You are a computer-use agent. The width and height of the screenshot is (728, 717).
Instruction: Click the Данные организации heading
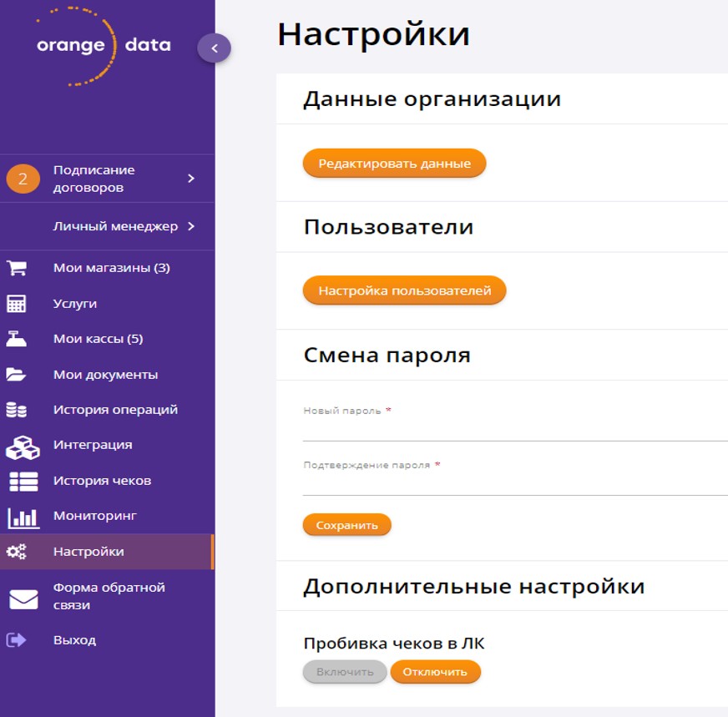point(432,98)
